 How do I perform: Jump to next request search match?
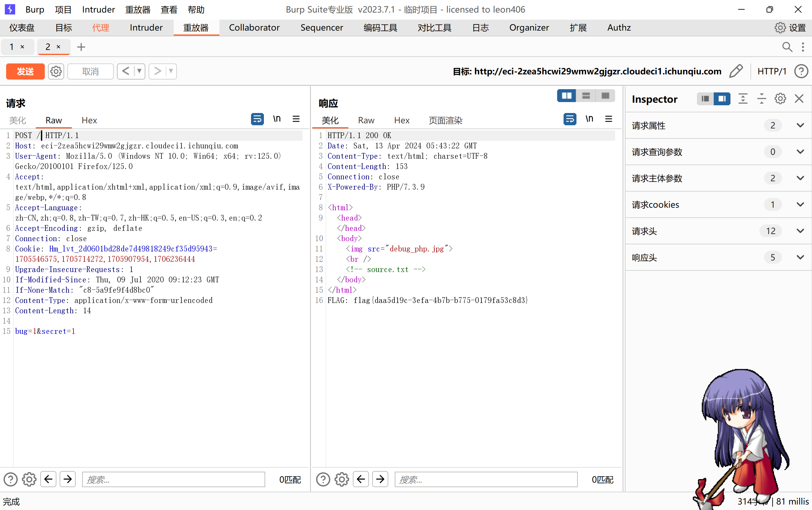[67, 479]
